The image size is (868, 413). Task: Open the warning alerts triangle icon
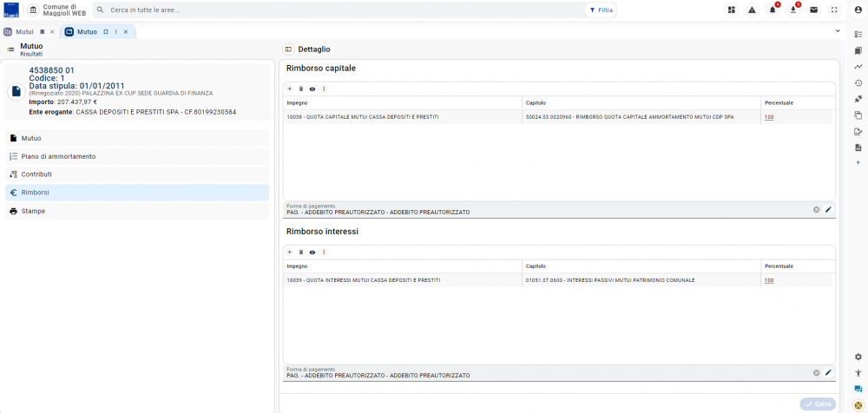pyautogui.click(x=752, y=10)
